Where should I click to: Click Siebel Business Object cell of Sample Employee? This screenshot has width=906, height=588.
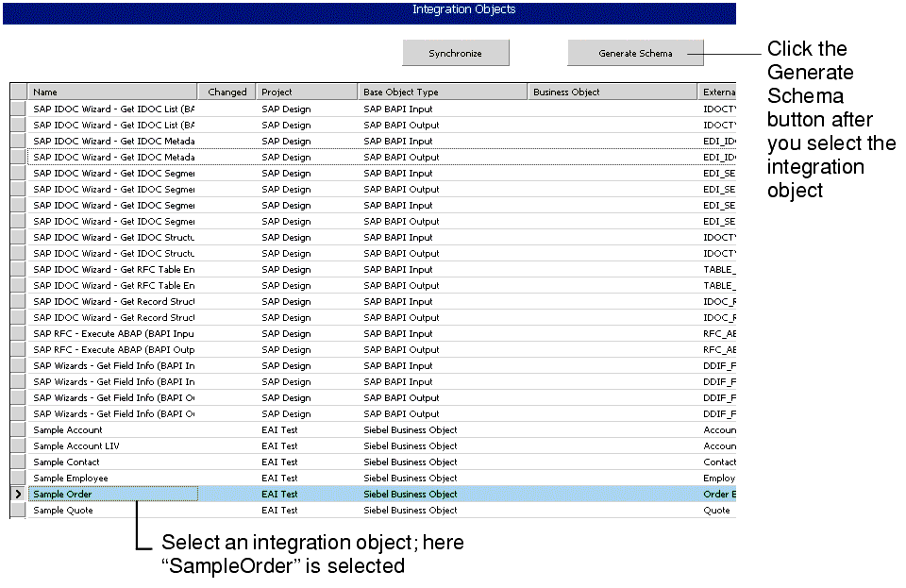(442, 478)
